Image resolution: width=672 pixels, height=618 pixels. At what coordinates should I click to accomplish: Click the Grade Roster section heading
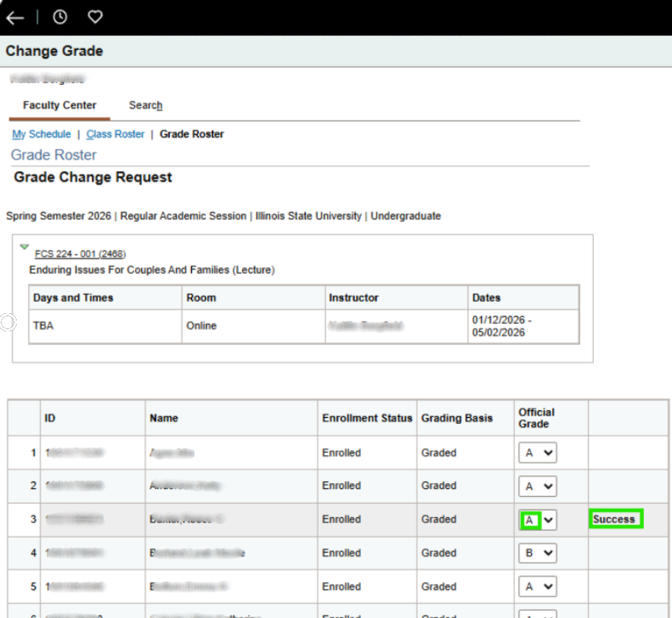(x=54, y=155)
